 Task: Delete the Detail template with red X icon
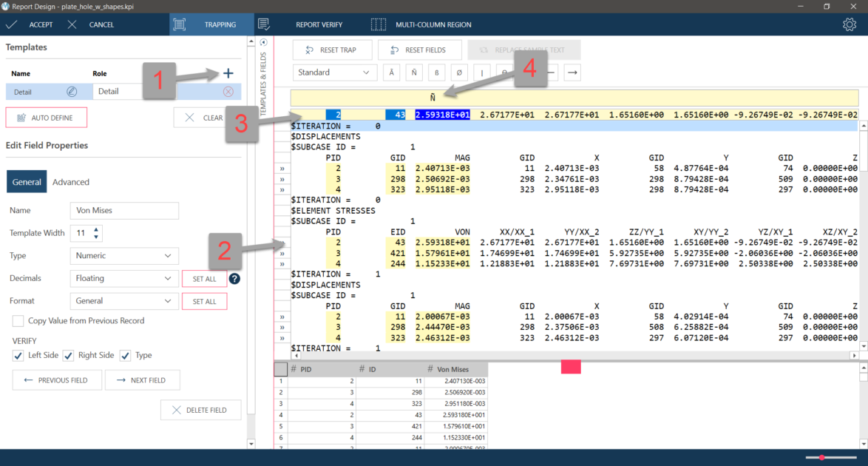click(x=228, y=92)
